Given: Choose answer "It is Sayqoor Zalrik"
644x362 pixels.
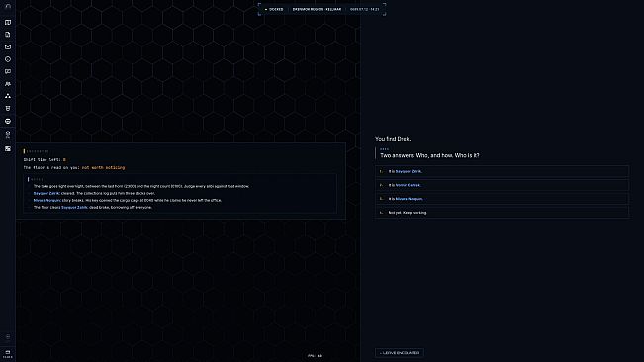Looking at the screenshot, I should click(502, 171).
